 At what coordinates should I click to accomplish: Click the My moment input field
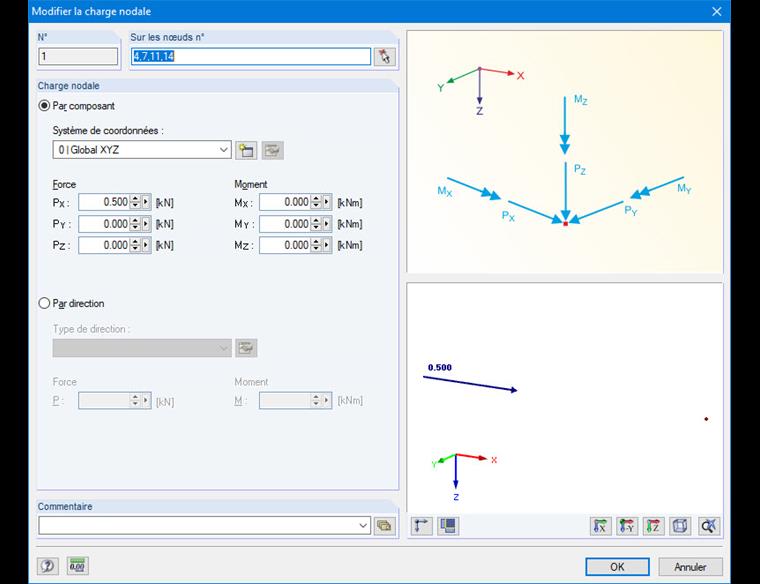click(x=285, y=224)
